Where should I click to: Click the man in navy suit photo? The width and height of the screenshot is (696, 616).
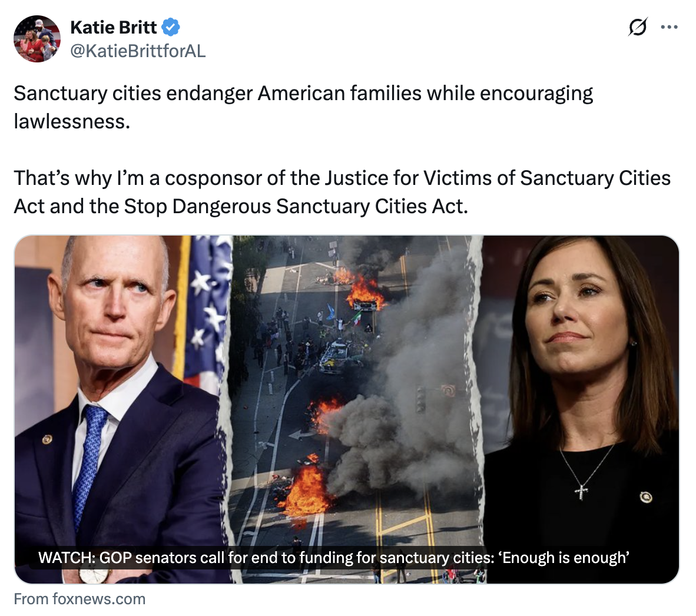coord(122,409)
